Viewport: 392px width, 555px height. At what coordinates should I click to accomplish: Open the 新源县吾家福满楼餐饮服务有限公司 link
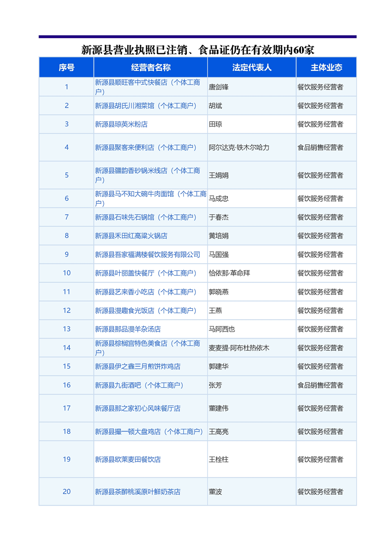147,254
